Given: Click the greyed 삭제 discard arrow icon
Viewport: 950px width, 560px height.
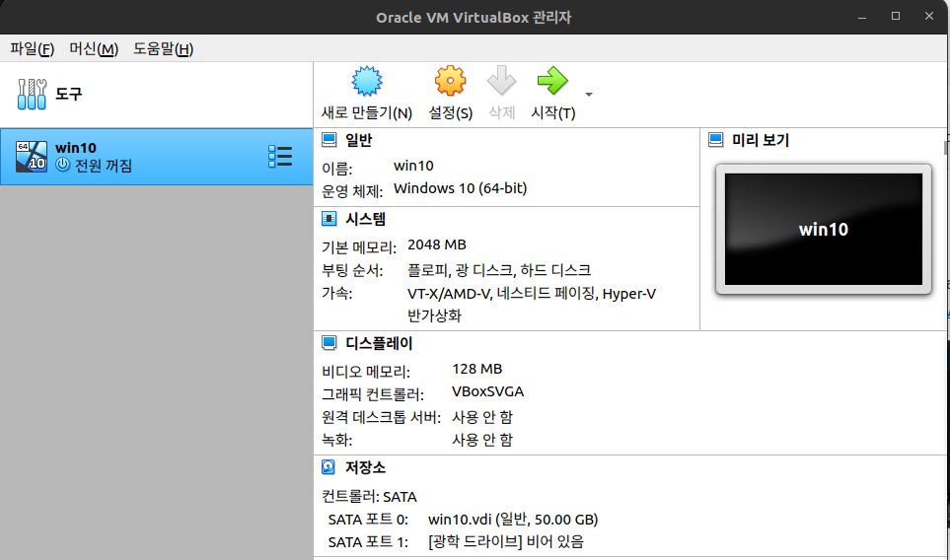Looking at the screenshot, I should pos(502,81).
